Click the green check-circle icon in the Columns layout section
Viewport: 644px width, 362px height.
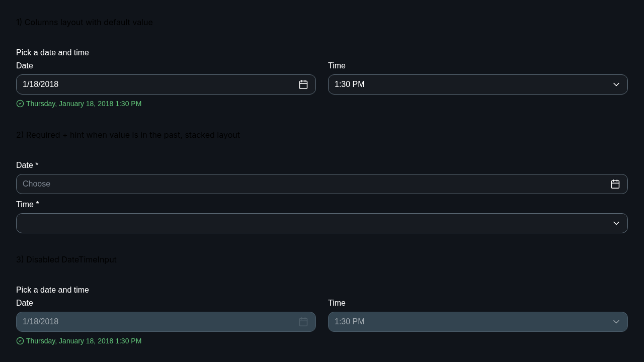click(x=20, y=104)
